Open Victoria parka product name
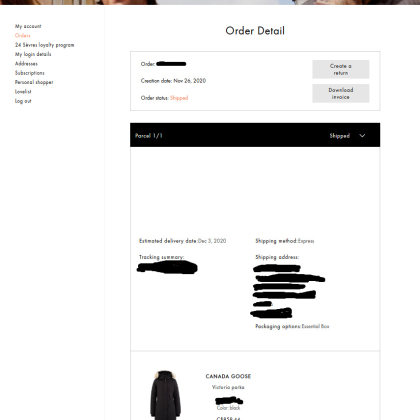Viewport: 420px width, 420px height. tap(228, 387)
